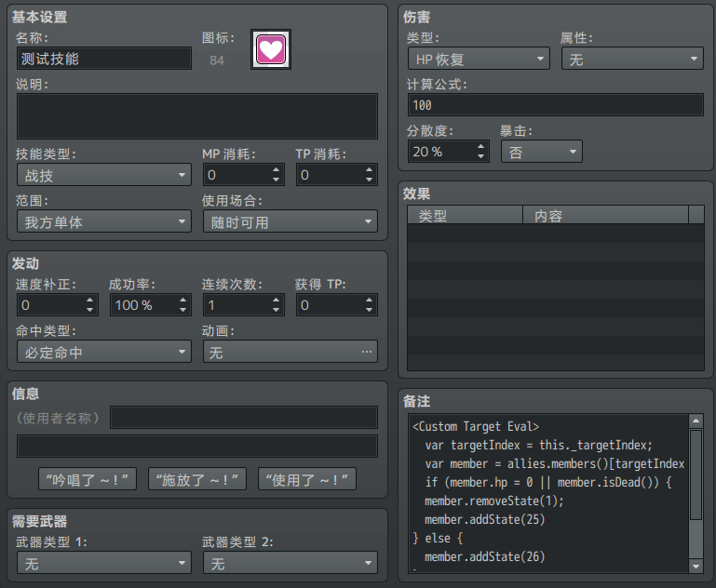Viewport: 716px width, 588px height.
Task: Click the "} else {" note line
Action: click(438, 539)
